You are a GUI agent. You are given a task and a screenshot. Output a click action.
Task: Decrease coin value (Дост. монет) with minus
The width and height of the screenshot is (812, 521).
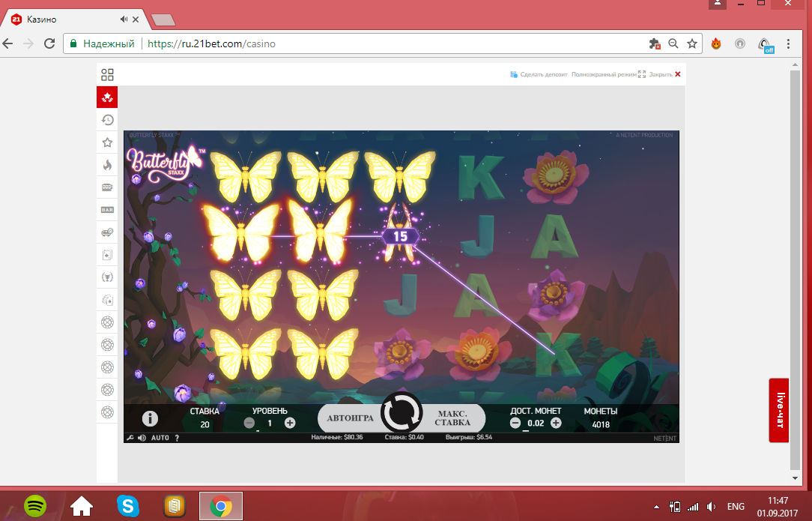click(x=515, y=423)
